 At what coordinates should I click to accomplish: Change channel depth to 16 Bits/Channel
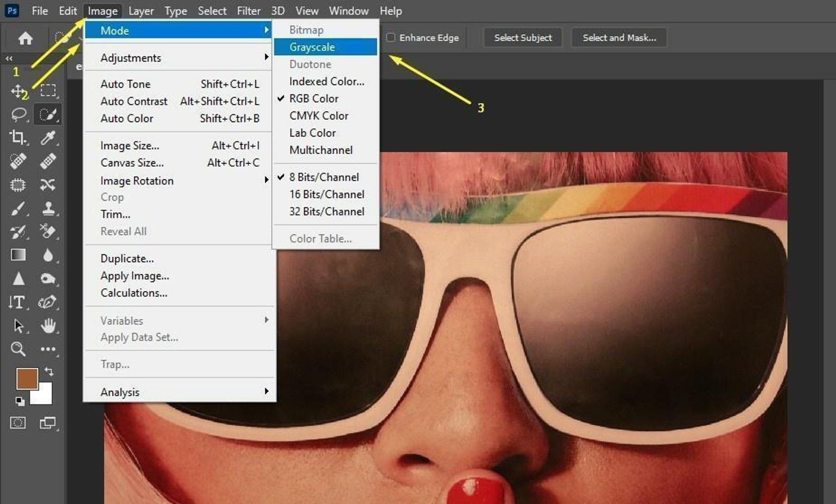tap(326, 194)
